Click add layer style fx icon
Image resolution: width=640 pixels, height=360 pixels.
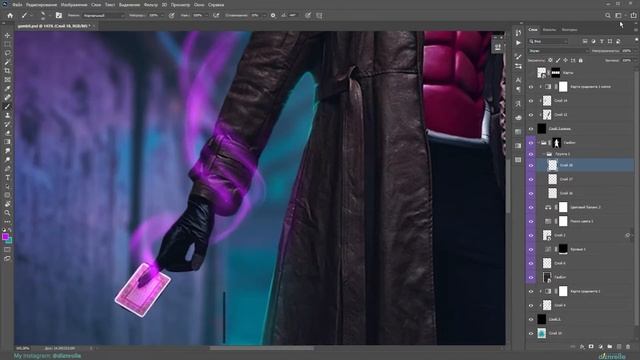pyautogui.click(x=582, y=347)
